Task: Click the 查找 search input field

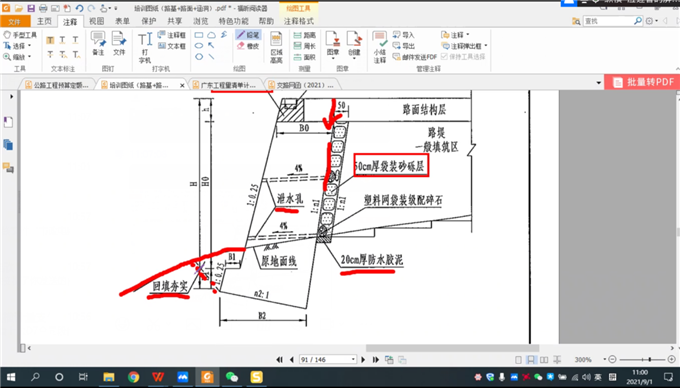Action: point(608,21)
